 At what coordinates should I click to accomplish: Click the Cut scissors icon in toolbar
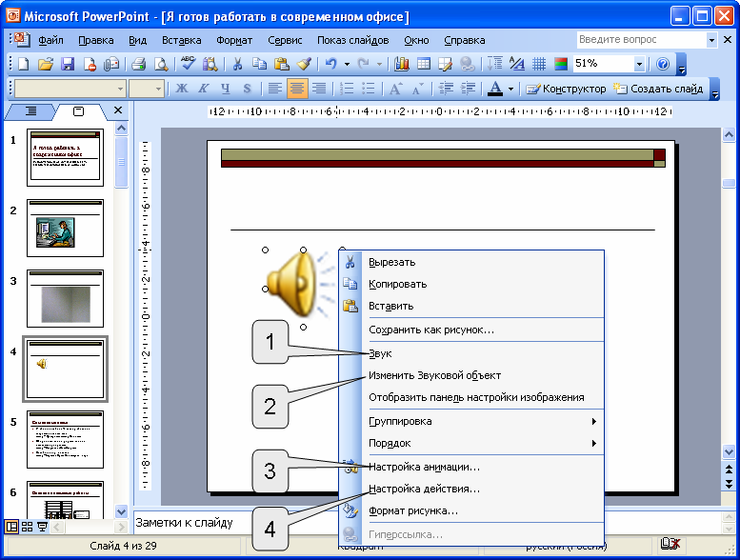coord(237,64)
